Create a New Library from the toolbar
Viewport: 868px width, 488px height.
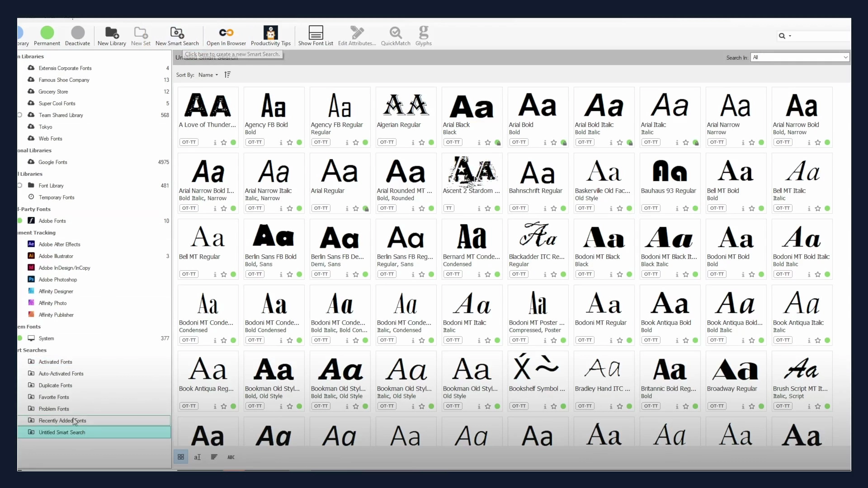tap(112, 36)
